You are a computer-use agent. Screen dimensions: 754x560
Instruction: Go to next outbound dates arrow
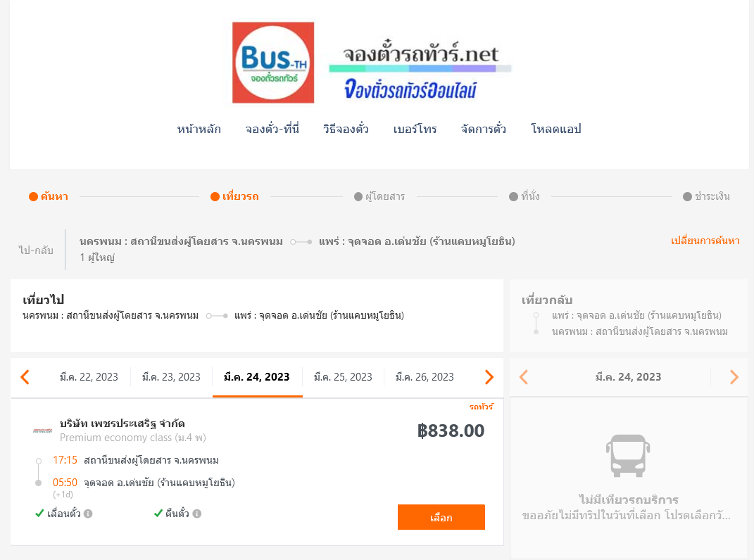489,377
